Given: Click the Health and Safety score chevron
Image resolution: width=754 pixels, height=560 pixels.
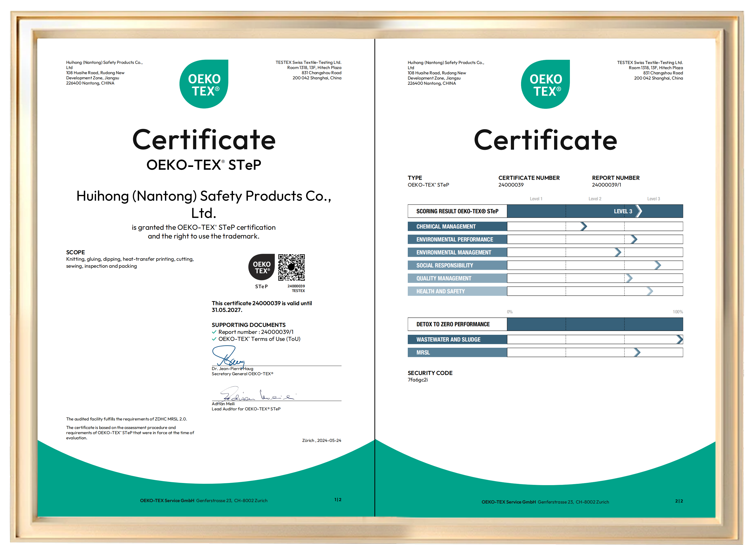Looking at the screenshot, I should point(649,291).
